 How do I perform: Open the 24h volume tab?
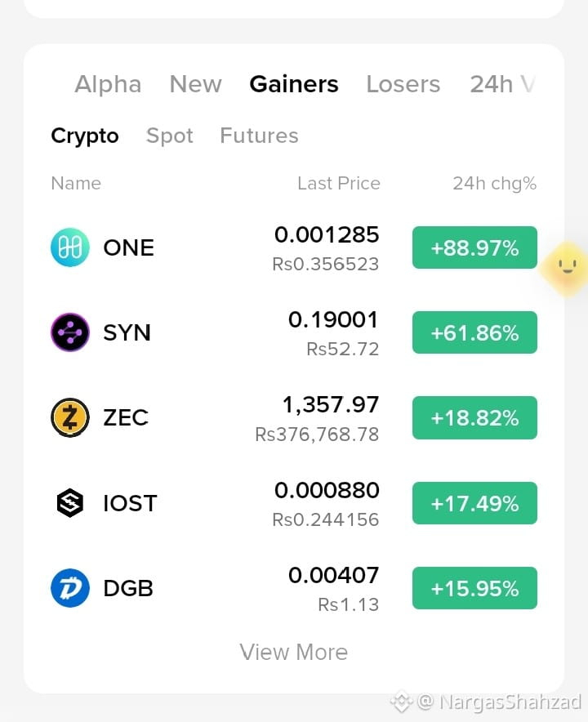tap(502, 84)
